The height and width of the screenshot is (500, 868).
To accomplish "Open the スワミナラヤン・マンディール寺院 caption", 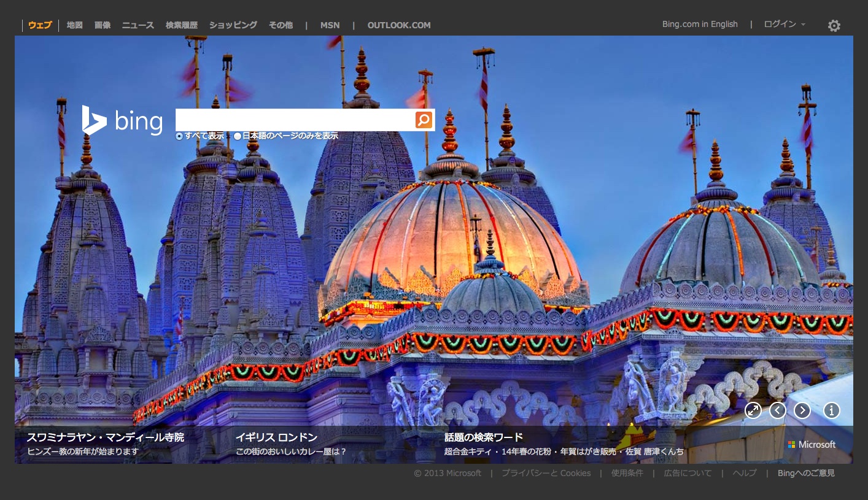I will (x=105, y=437).
